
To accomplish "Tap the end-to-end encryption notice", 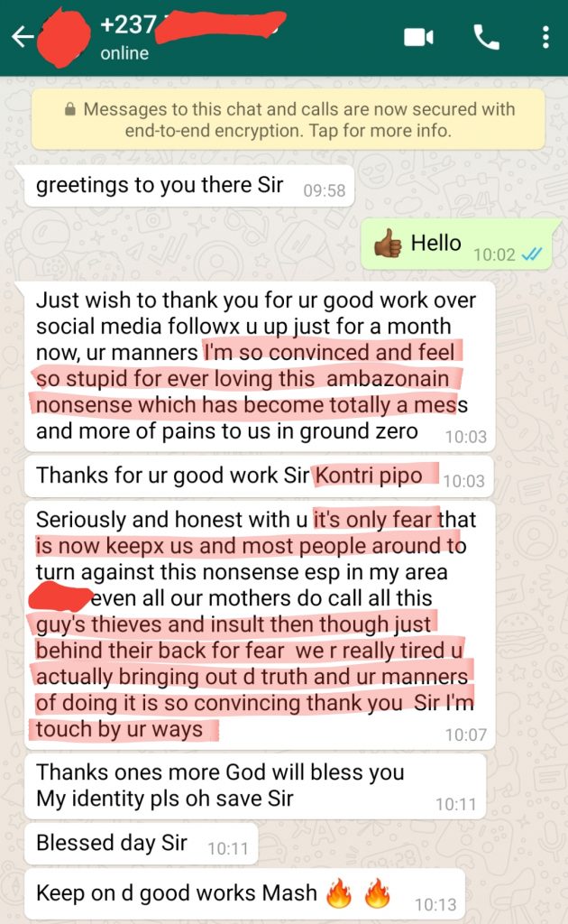I will coord(288,119).
